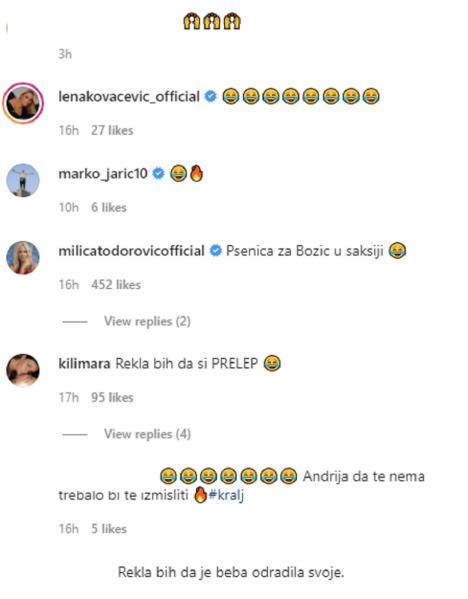Image resolution: width=468 pixels, height=599 pixels.
Task: View the 6 likes list
Action: (109, 207)
